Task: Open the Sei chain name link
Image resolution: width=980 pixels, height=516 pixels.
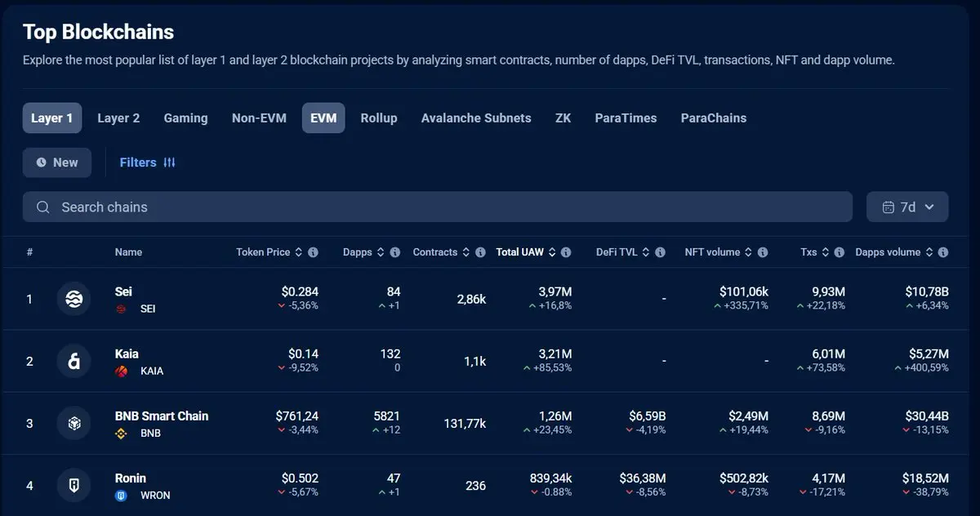Action: coord(123,291)
